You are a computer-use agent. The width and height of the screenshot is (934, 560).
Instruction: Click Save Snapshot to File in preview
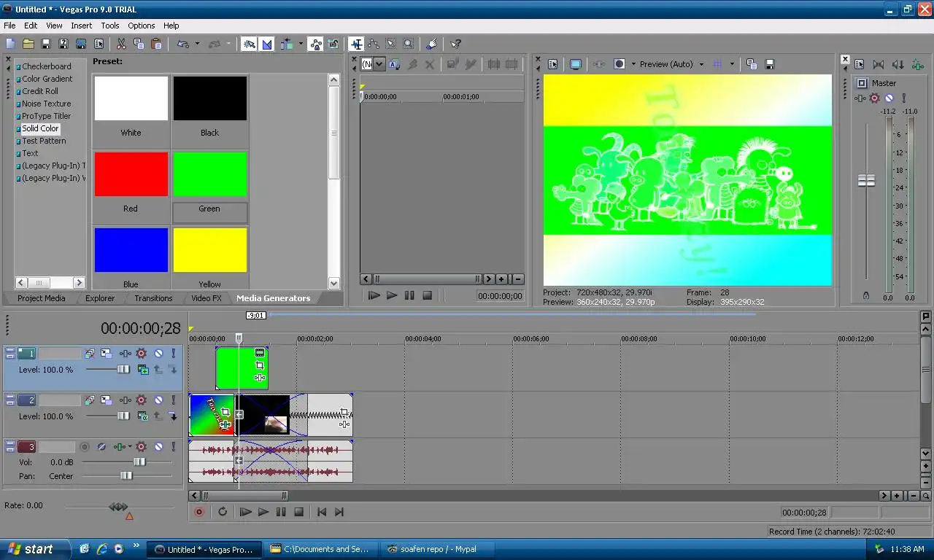[769, 64]
